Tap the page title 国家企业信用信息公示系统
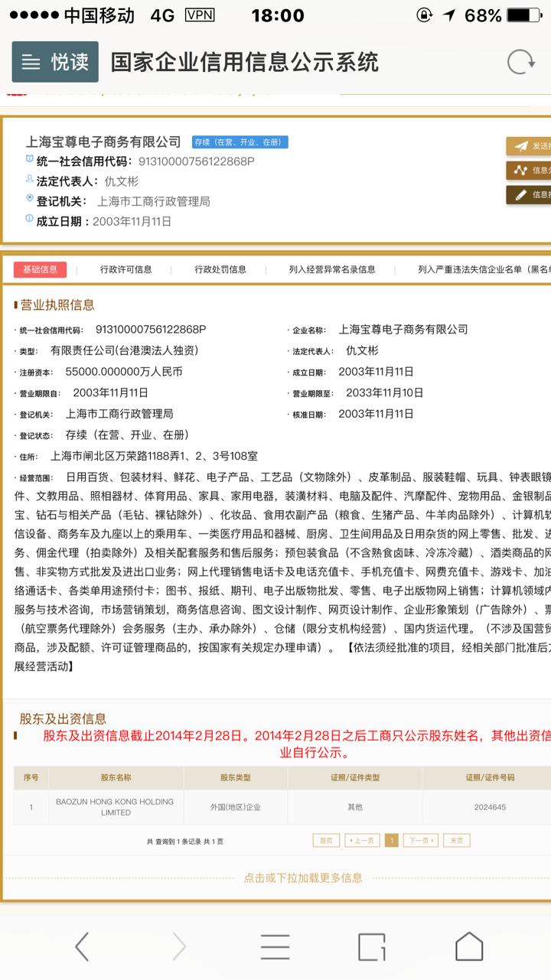The height and width of the screenshot is (980, 551). coord(245,62)
